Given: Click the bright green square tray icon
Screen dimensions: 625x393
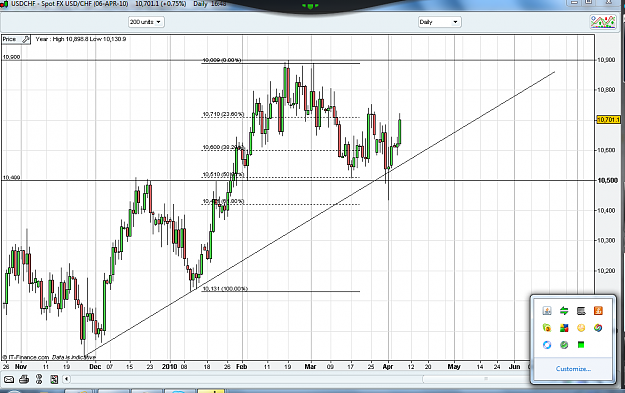Looking at the screenshot, I should tap(581, 345).
